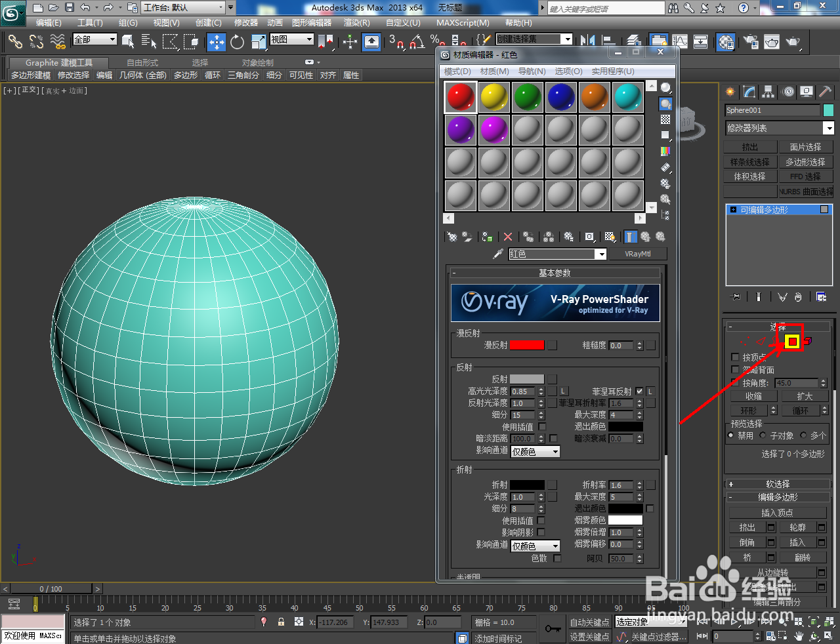This screenshot has height=644, width=840.
Task: Click the Sphere001 object color swatch
Action: point(828,110)
